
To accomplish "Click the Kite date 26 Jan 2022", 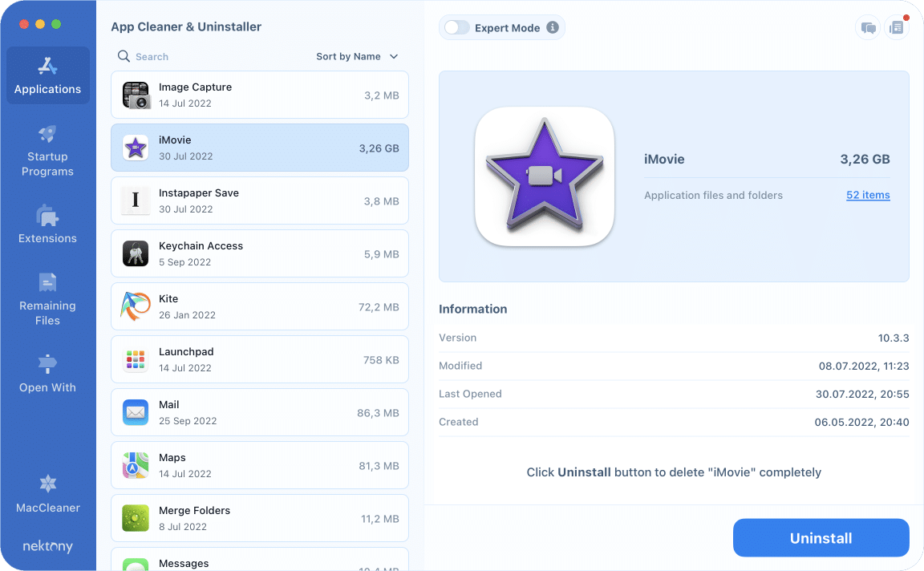I will (187, 314).
